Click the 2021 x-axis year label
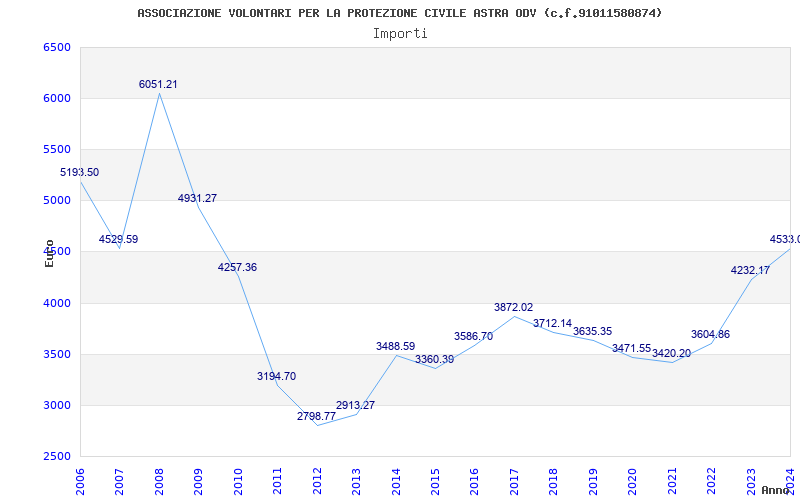This screenshot has height=500, width=800. pos(672,481)
